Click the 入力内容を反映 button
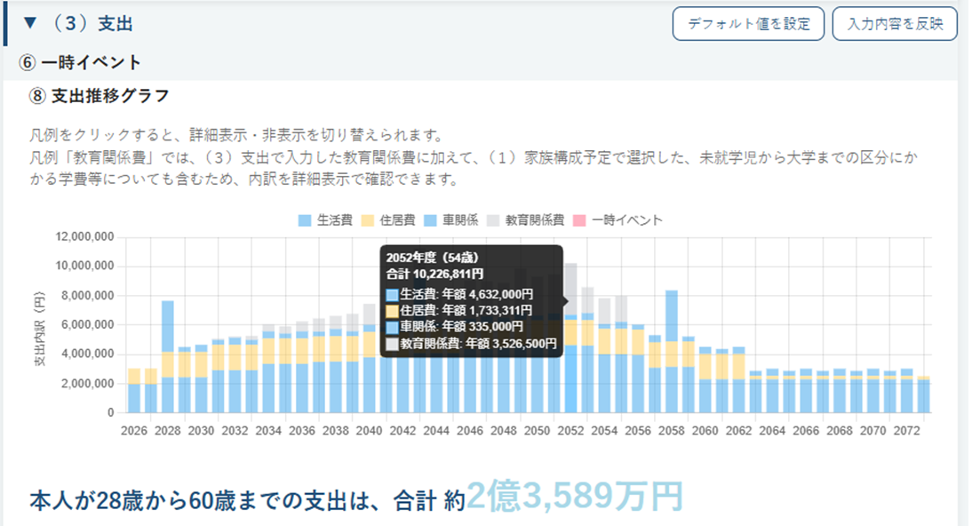 point(895,24)
